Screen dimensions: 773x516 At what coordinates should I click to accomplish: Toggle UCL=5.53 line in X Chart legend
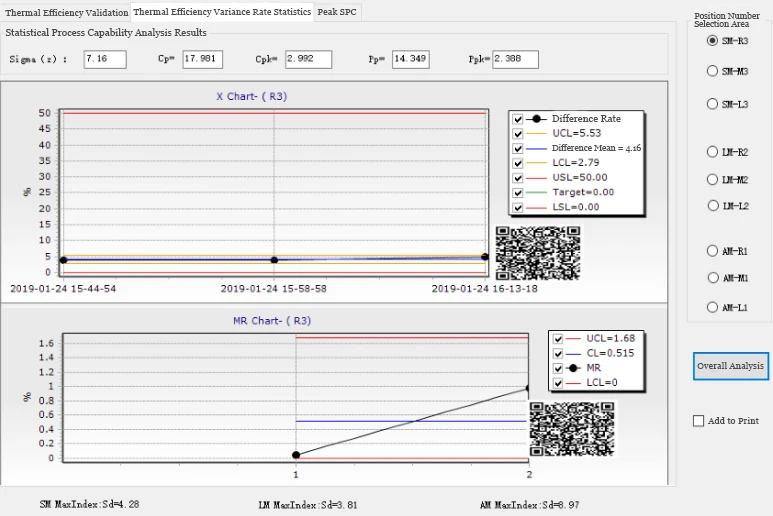click(x=518, y=133)
